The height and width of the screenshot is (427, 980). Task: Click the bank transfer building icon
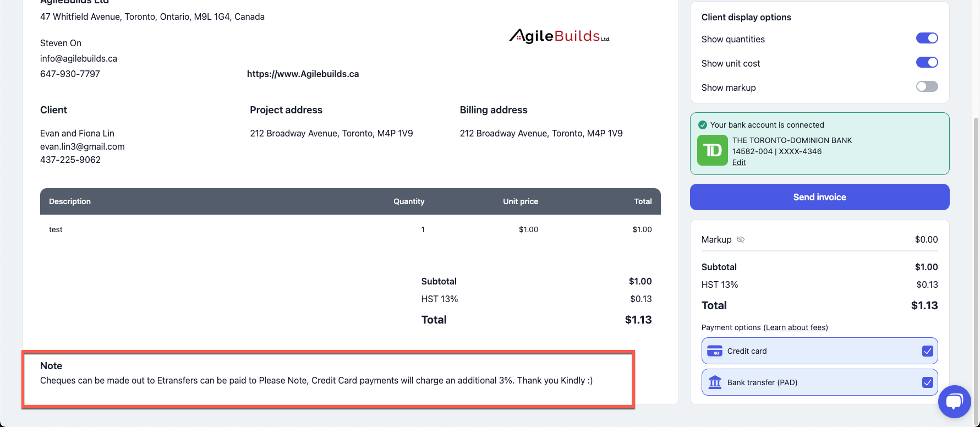coord(715,382)
